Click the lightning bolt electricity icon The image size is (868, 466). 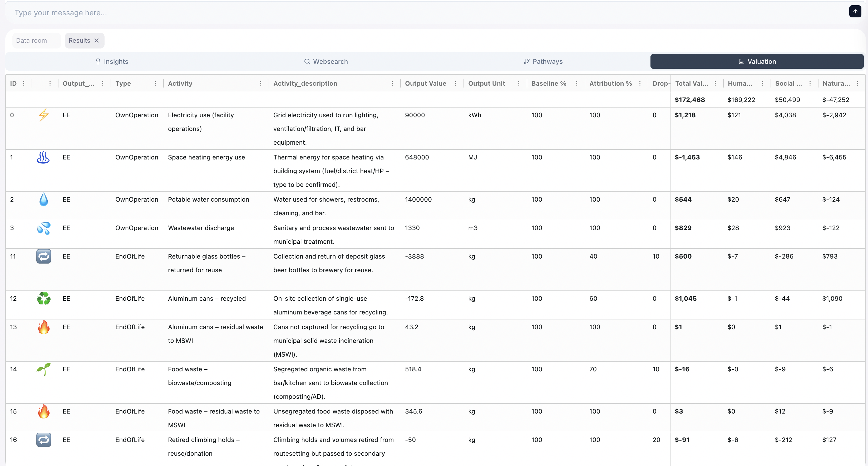43,115
